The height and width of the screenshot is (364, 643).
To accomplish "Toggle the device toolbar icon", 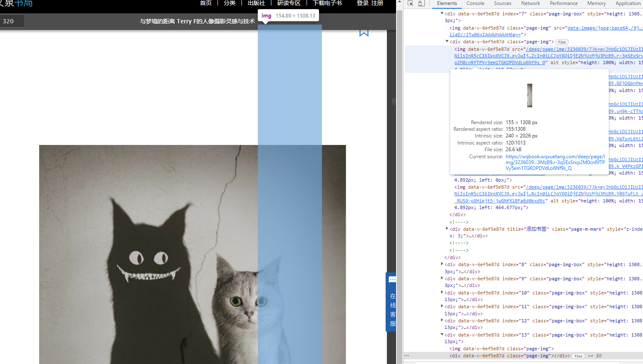I will coord(421,3).
